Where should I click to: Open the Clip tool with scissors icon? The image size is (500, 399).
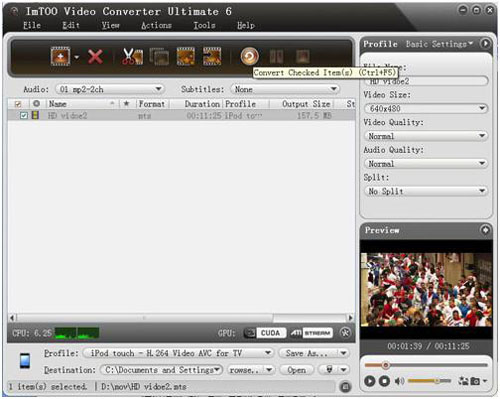tap(132, 56)
